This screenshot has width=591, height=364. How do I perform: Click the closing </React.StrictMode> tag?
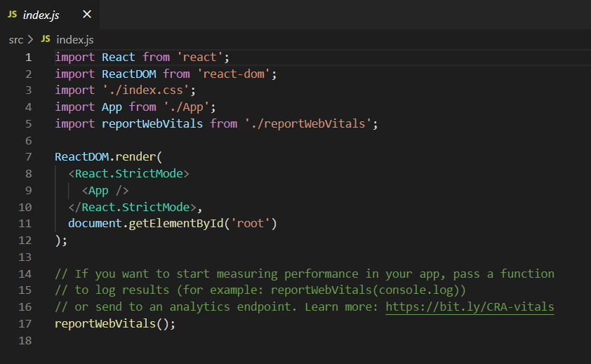tap(132, 207)
